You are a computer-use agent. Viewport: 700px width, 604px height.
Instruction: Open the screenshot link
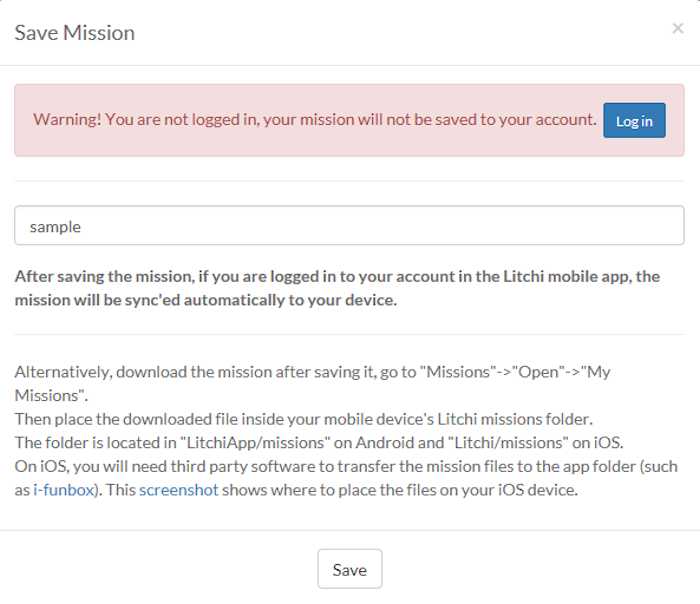tap(178, 489)
